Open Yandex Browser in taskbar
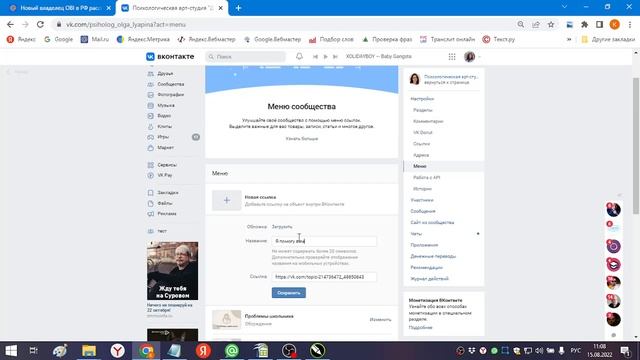The image size is (640, 360). pos(118,351)
